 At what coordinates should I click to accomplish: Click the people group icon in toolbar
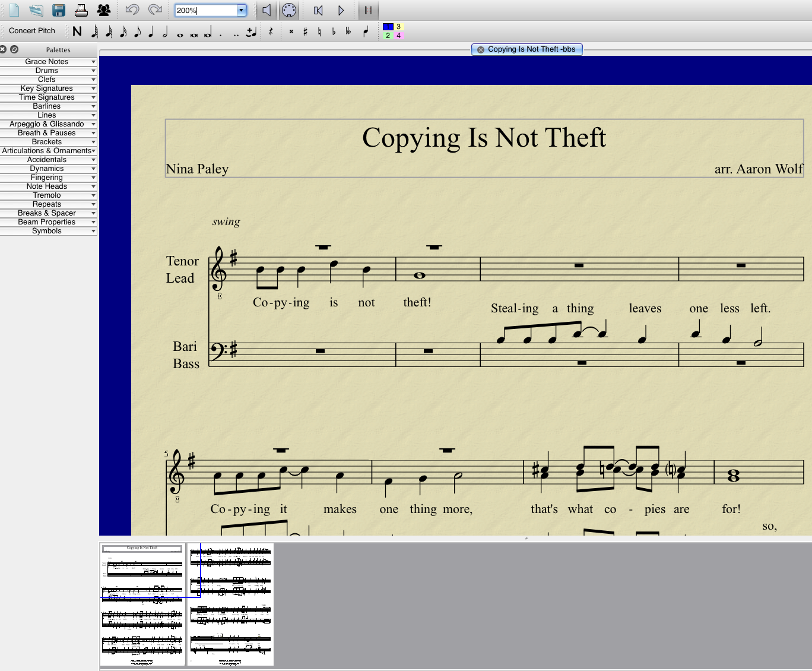pos(104,10)
